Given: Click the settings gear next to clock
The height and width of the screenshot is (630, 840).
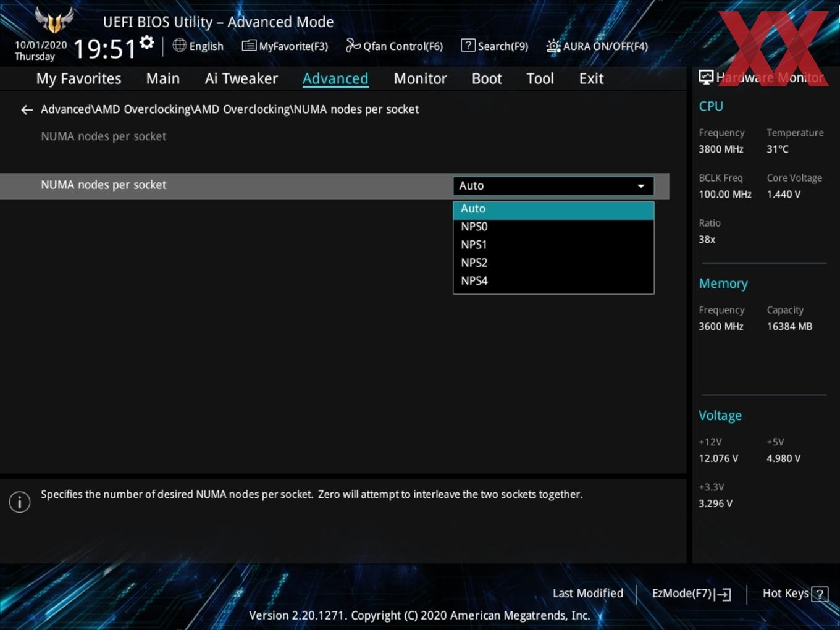Looking at the screenshot, I should pos(147,43).
